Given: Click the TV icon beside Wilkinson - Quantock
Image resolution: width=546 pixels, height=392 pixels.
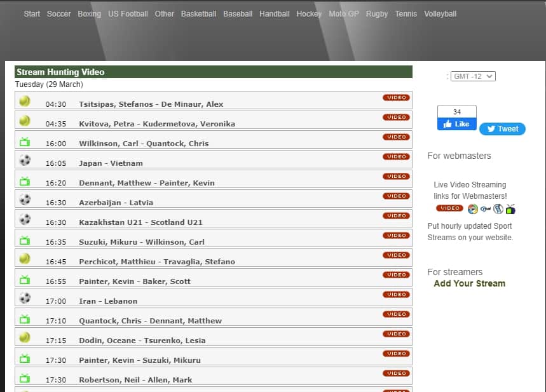Looking at the screenshot, I should click(x=25, y=141).
